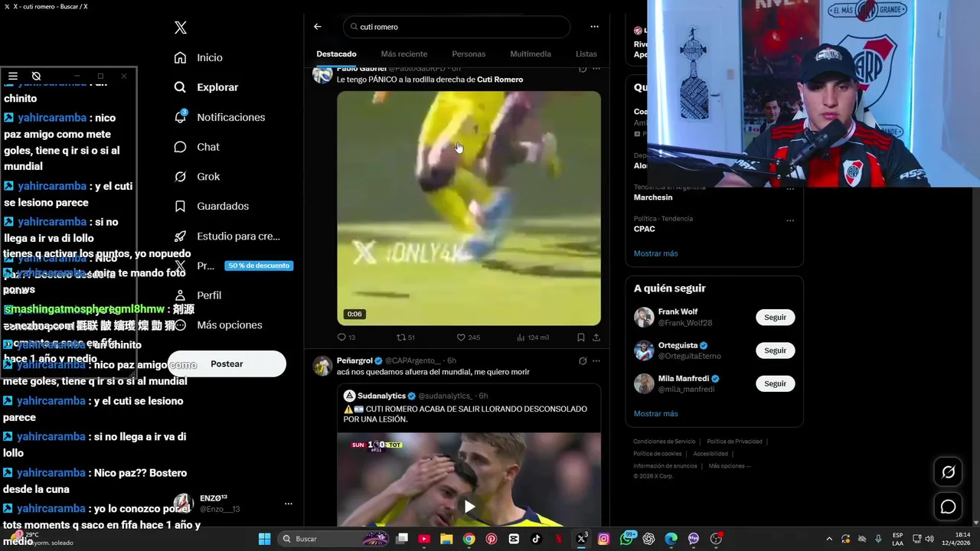Open Guardados bookmarks
The width and height of the screenshot is (980, 551).
point(211,207)
